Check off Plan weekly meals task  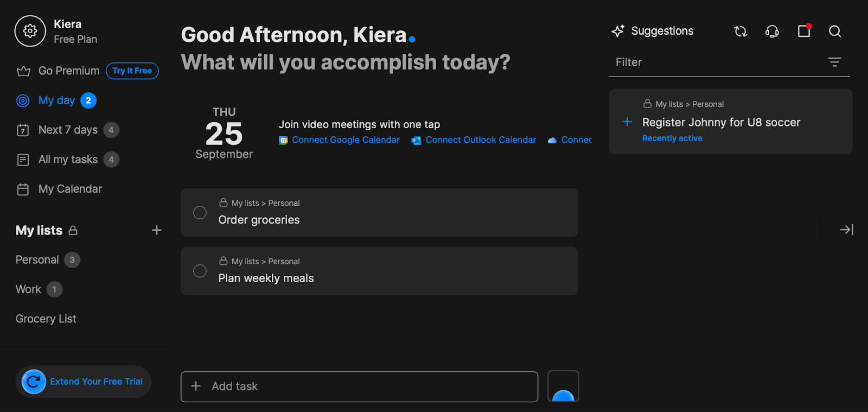pos(200,271)
